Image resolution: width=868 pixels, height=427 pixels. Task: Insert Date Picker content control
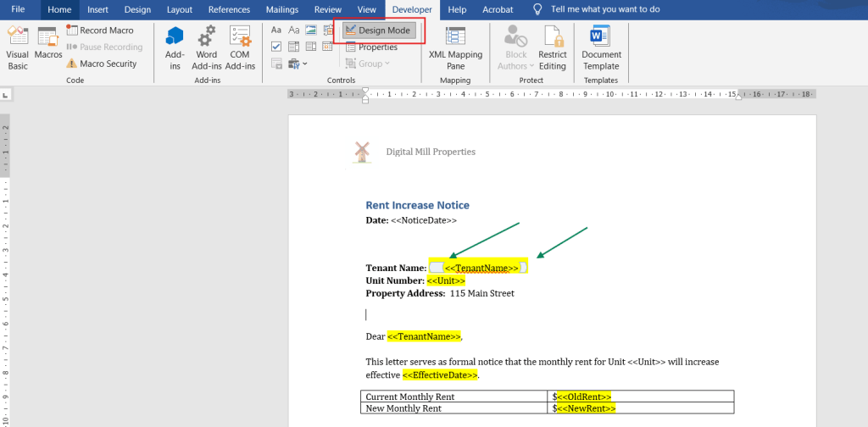coord(328,47)
